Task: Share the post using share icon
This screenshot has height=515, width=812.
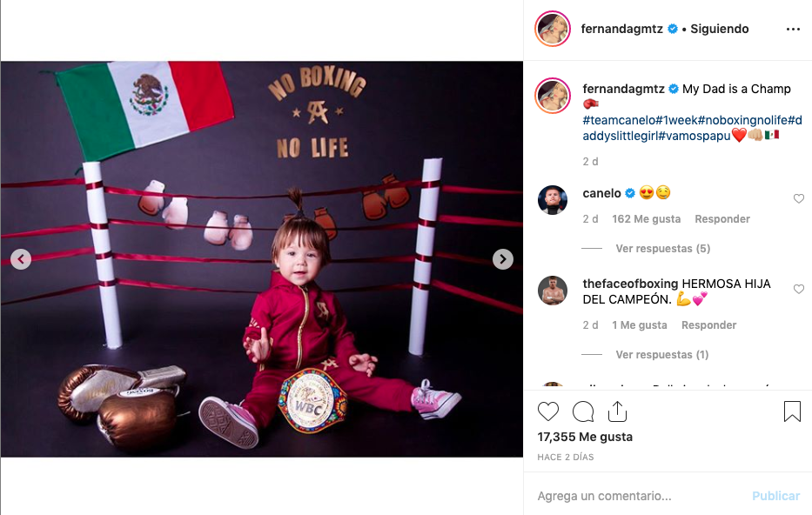Action: coord(617,411)
